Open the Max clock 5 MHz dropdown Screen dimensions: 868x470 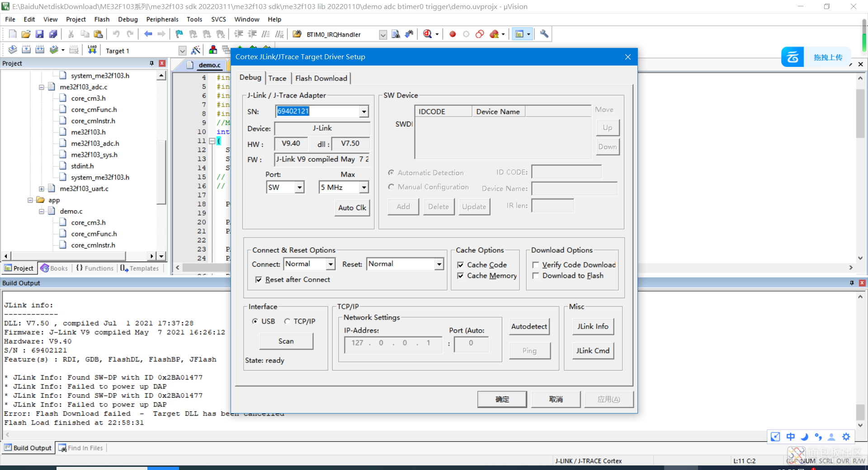(364, 187)
